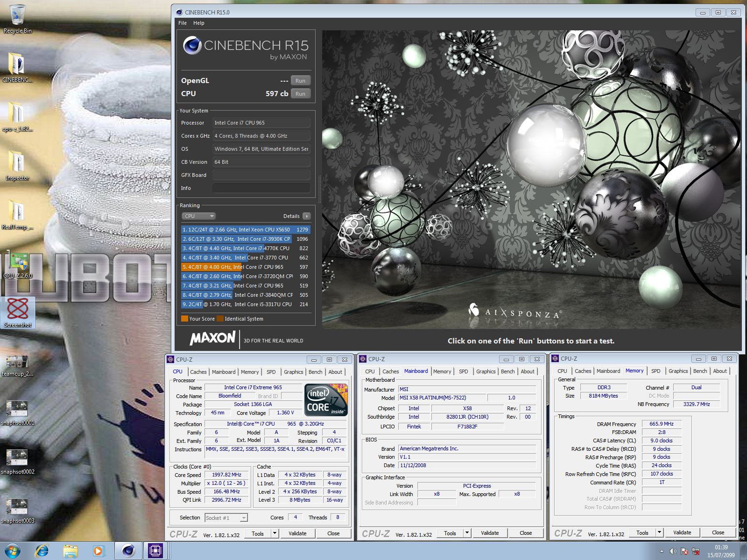Click the Cinebench R15 logo icon
The height and width of the screenshot is (560, 747).
click(x=192, y=45)
